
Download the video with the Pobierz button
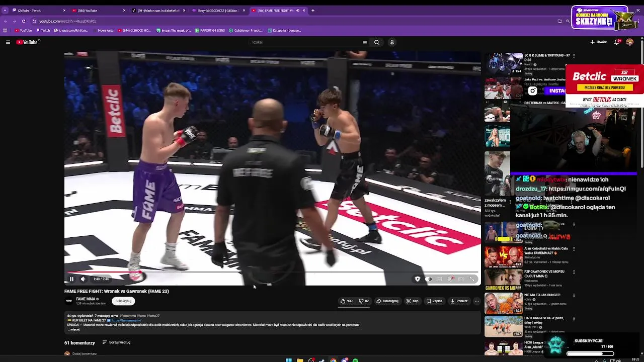coord(459,301)
